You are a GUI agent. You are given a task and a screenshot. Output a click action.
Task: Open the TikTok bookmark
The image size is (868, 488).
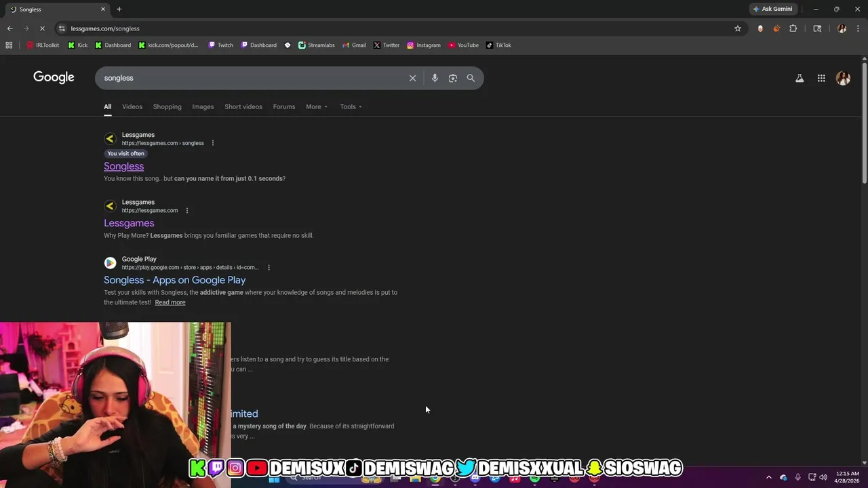tap(499, 45)
